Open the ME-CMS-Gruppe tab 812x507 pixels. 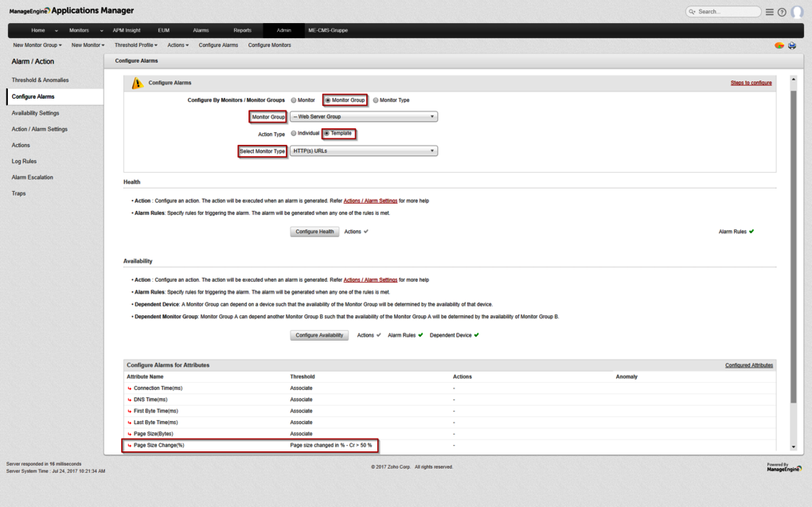[x=328, y=30]
